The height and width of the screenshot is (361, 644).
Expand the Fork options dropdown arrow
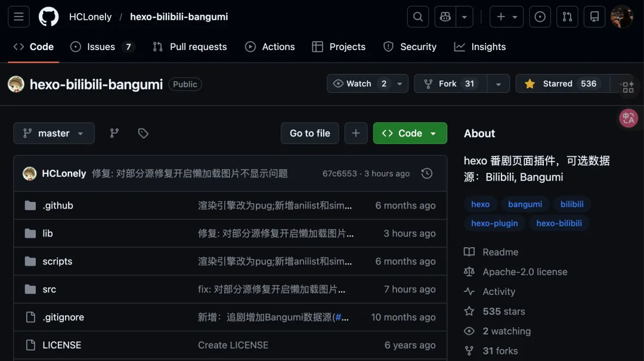[x=498, y=83]
